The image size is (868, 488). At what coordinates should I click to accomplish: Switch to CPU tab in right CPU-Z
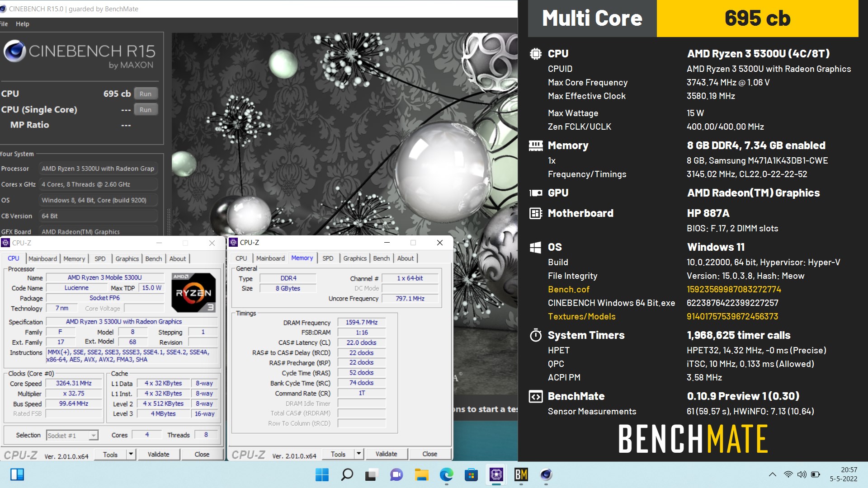pyautogui.click(x=241, y=258)
